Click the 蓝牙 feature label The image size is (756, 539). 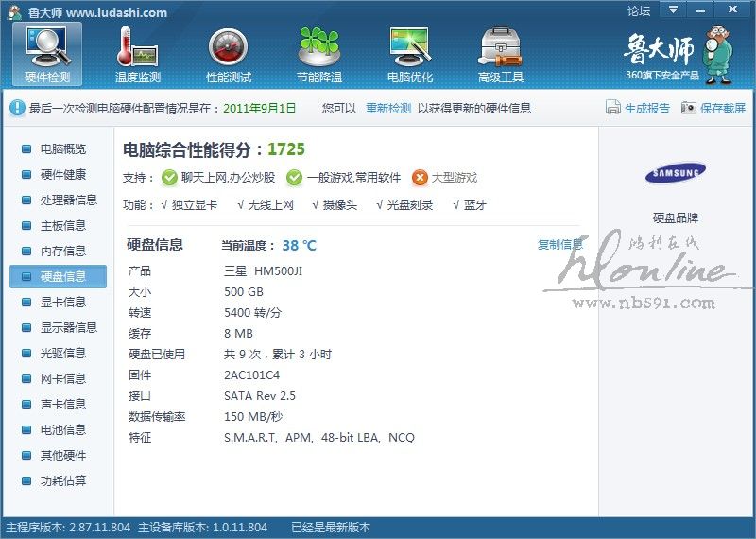(x=475, y=205)
